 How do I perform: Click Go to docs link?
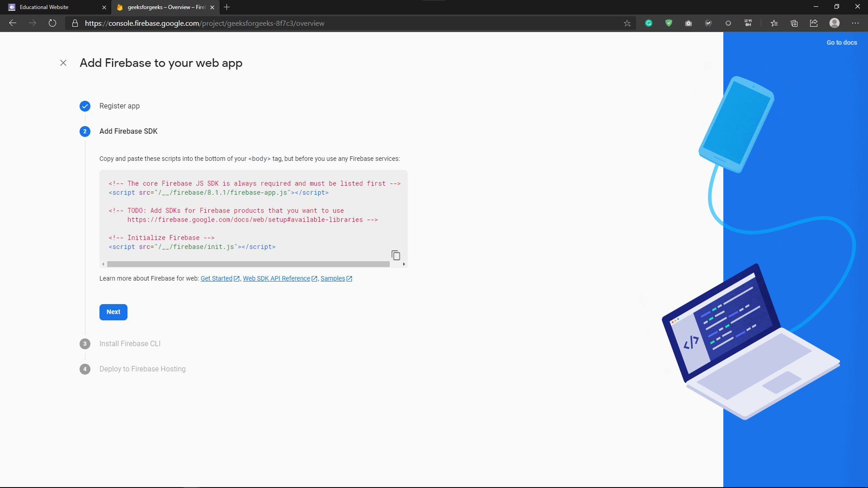(x=841, y=42)
